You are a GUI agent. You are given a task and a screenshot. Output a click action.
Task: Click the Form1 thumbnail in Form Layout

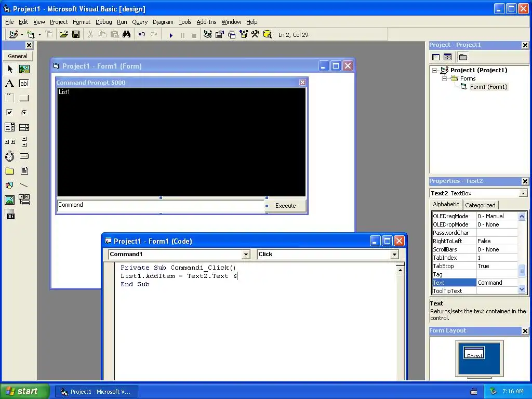coord(474,353)
